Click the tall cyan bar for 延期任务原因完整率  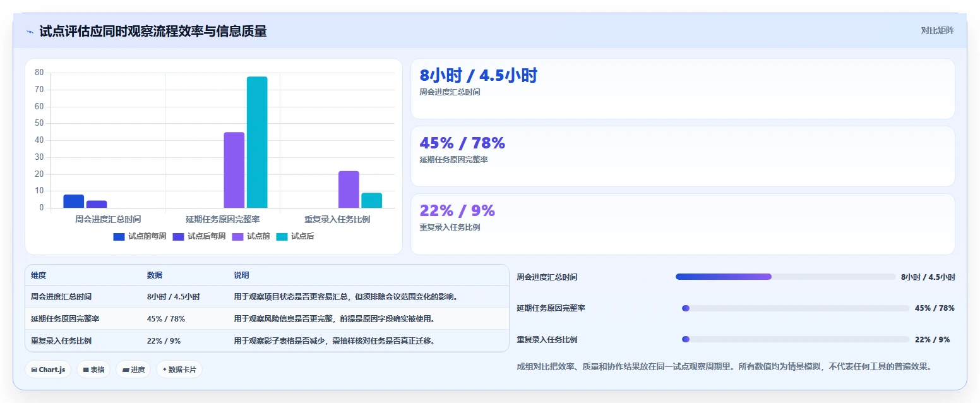[x=257, y=142]
